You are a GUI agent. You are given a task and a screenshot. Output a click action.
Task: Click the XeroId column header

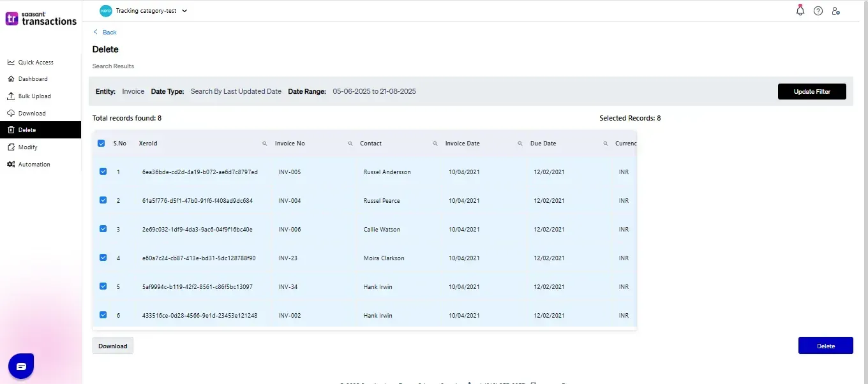click(x=148, y=144)
